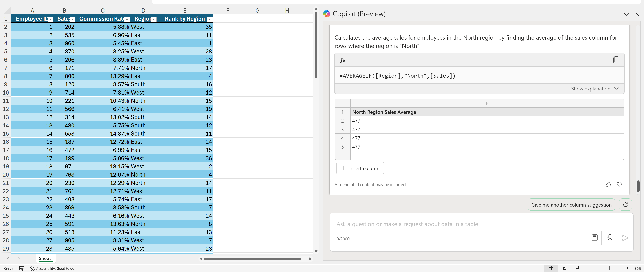Copy the AVERAGEIF formula with copy icon

point(615,60)
